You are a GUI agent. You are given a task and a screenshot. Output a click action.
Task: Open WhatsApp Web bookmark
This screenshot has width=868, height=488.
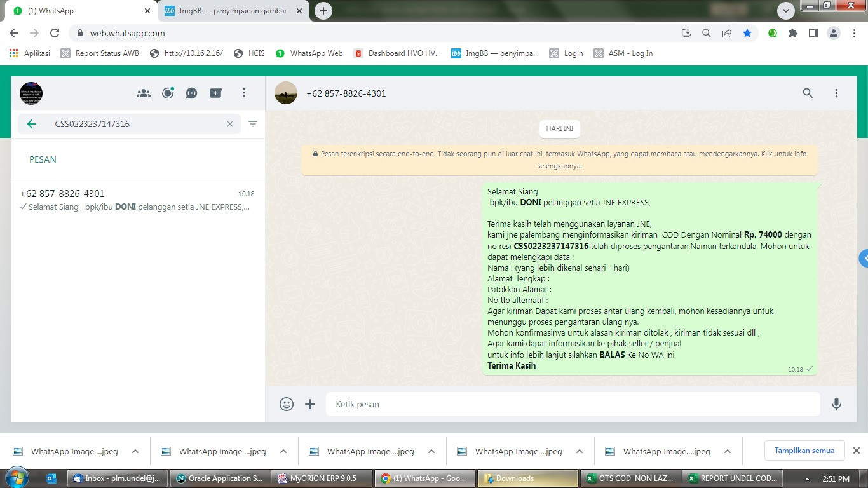(309, 53)
